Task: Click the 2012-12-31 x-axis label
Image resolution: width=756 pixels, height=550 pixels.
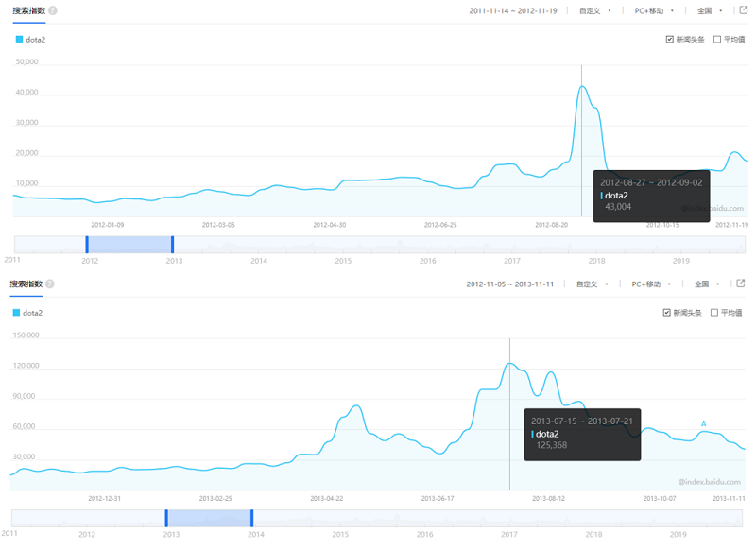Action: pyautogui.click(x=105, y=498)
